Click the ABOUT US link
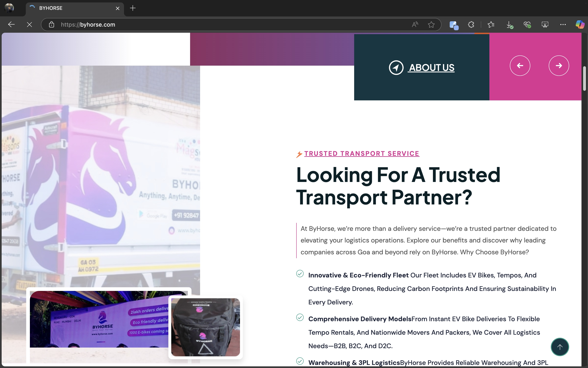Screen dimensions: 588x368 pyautogui.click(x=431, y=68)
